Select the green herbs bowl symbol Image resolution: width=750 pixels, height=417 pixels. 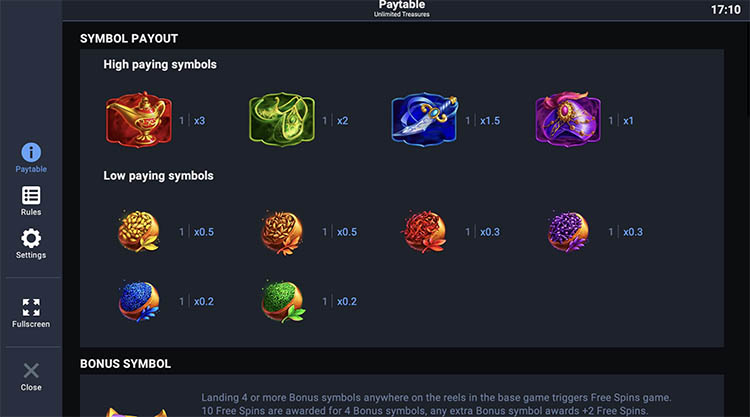click(281, 301)
